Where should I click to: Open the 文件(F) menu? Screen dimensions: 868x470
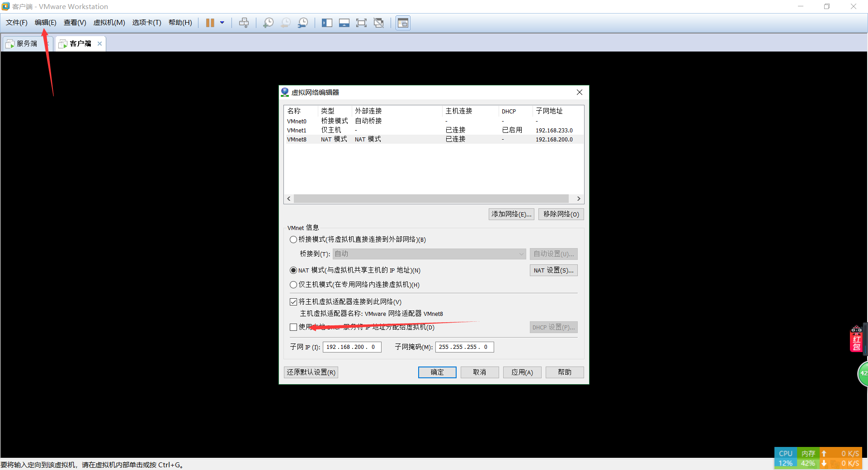[16, 23]
